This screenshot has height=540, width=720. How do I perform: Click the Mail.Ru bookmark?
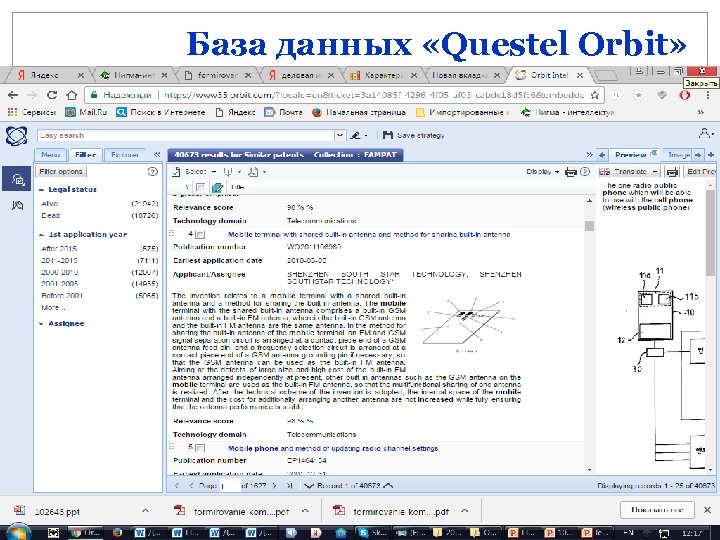[x=86, y=112]
